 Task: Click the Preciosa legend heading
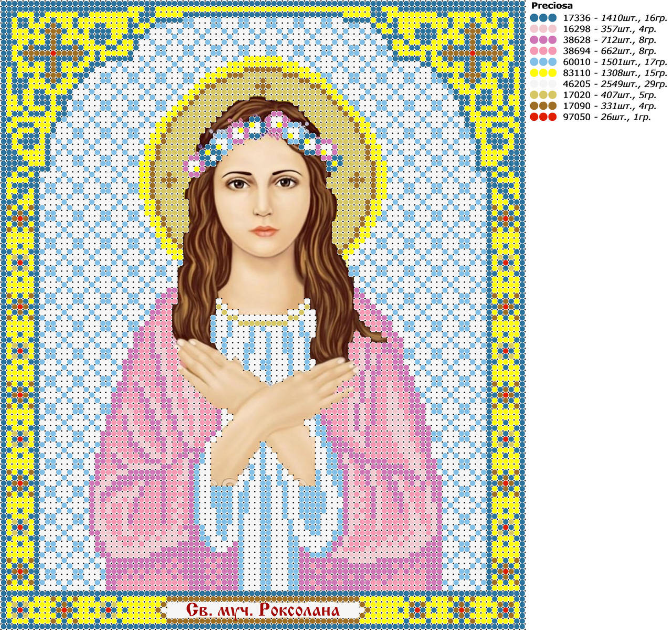tap(552, 6)
